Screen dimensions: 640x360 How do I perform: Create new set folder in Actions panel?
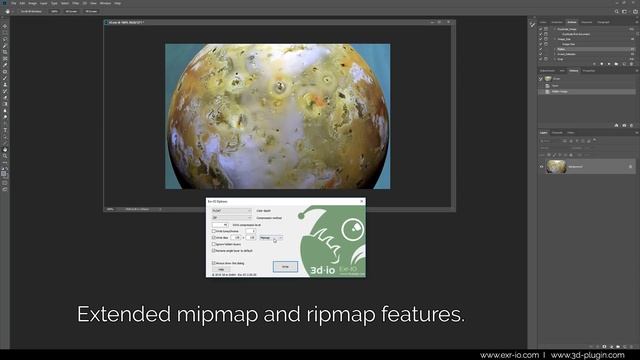616,64
